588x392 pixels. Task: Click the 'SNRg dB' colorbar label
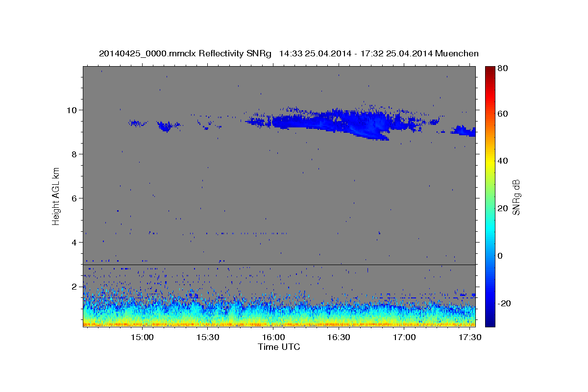(x=516, y=197)
